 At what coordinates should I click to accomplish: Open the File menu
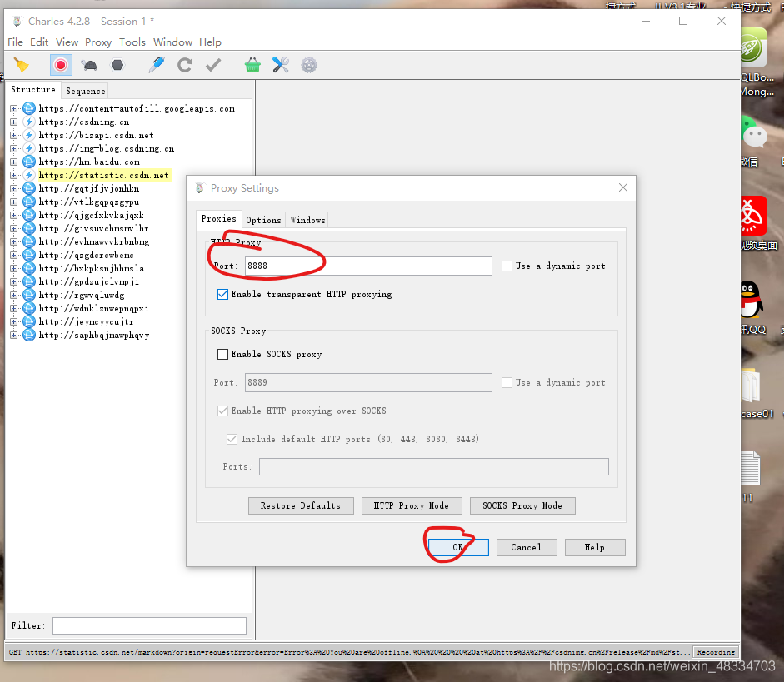pyautogui.click(x=15, y=42)
